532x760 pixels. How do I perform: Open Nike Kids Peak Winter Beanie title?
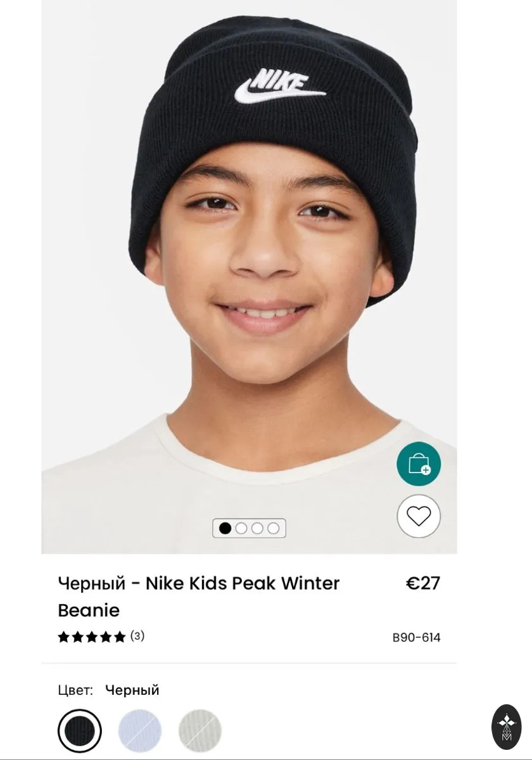click(199, 597)
